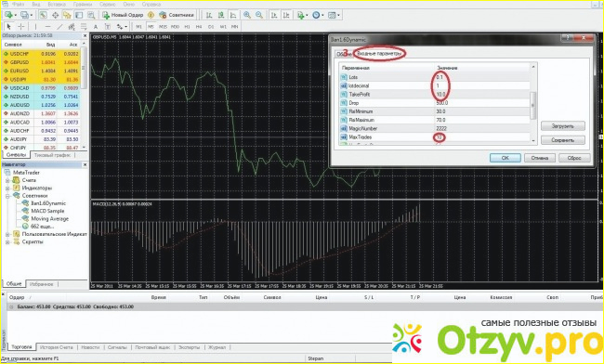Click the OK button in dialog
This screenshot has height=364, width=604.
505,158
